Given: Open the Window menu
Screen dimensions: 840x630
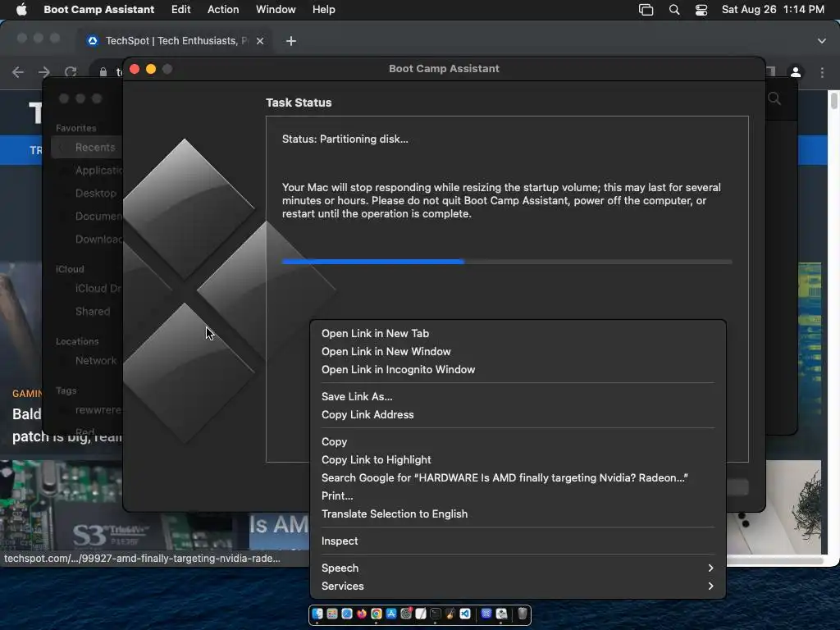Looking at the screenshot, I should click(x=276, y=9).
